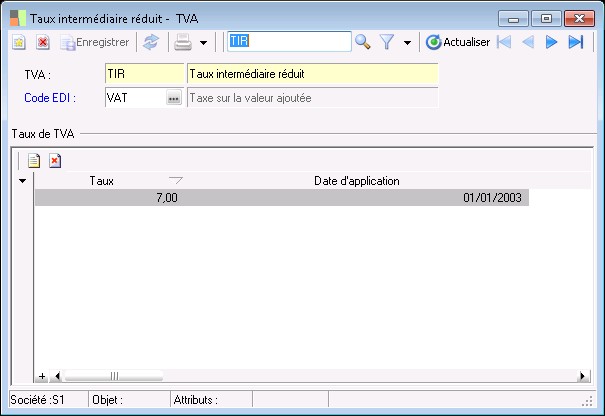
Task: Open the print options dropdown arrow
Action: [x=203, y=42]
